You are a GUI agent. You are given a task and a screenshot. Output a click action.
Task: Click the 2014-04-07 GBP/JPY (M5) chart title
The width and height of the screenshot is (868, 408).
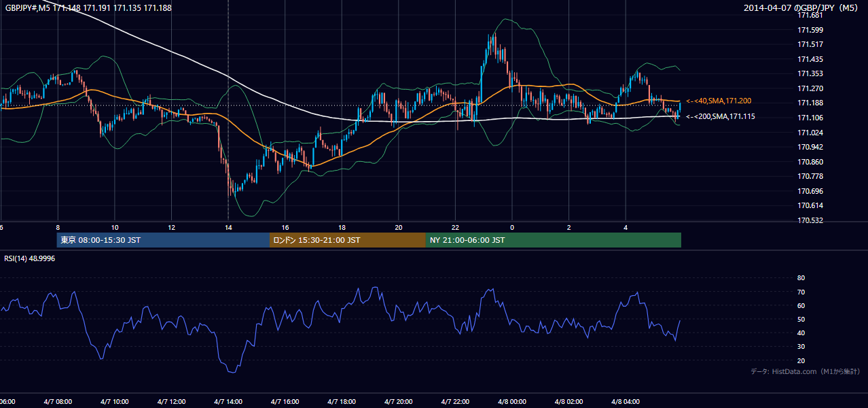click(x=802, y=7)
